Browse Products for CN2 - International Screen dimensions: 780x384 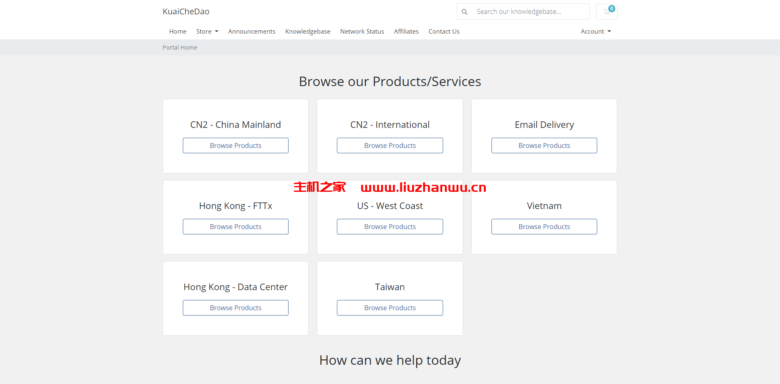point(390,146)
